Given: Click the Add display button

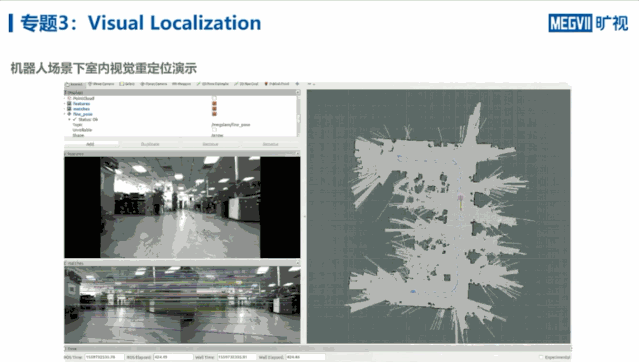Looking at the screenshot, I should pos(90,144).
